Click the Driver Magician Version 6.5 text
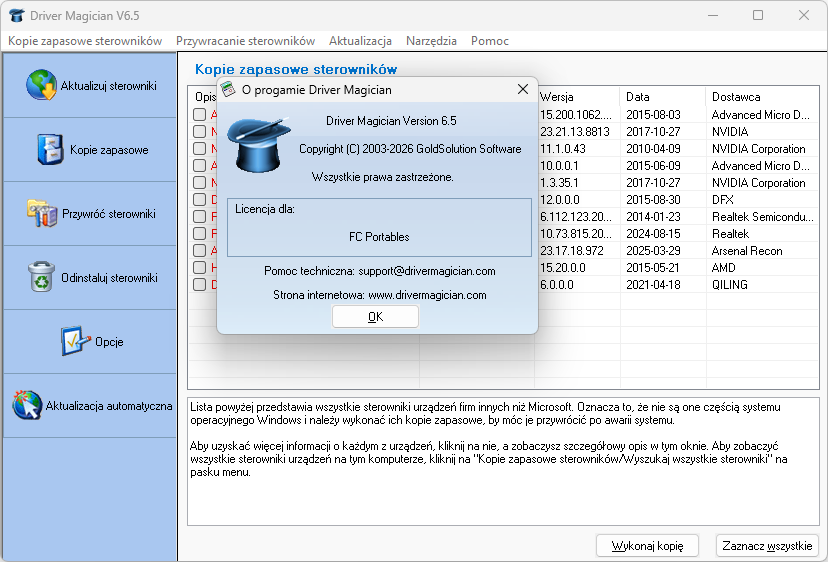 point(391,121)
